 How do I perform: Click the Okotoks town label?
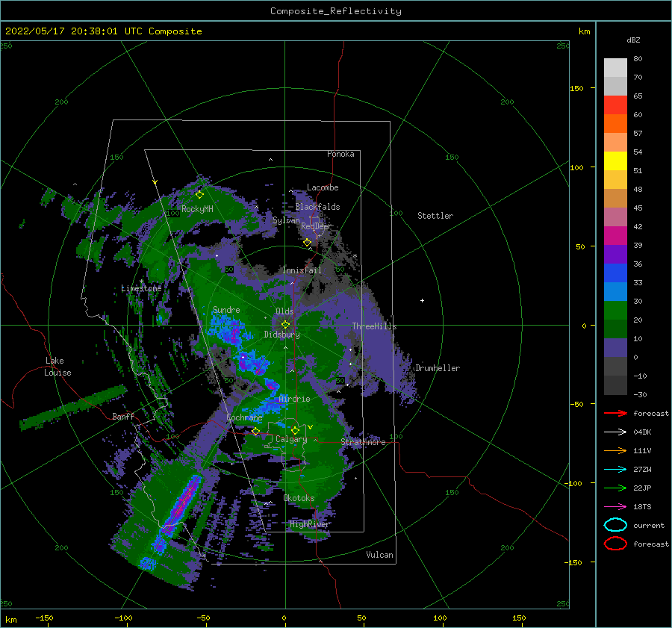click(x=299, y=498)
